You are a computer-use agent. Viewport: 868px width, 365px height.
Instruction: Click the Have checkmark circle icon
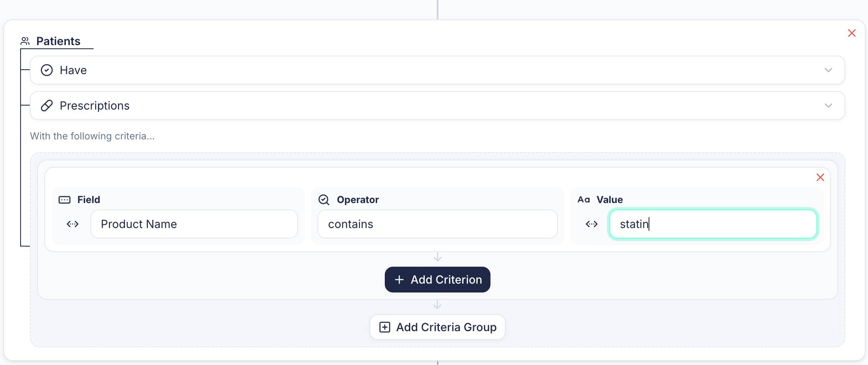pyautogui.click(x=47, y=70)
